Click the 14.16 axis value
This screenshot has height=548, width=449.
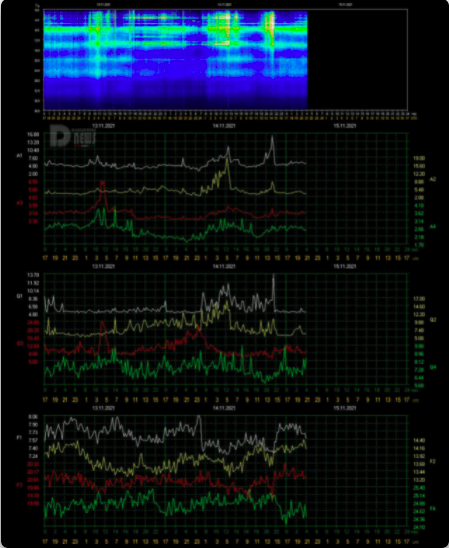(x=419, y=448)
